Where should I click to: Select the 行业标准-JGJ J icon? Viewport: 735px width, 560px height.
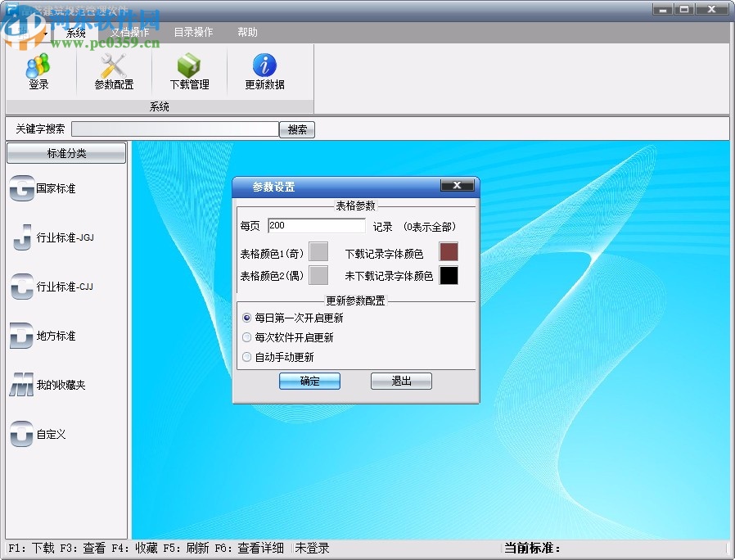(x=22, y=237)
